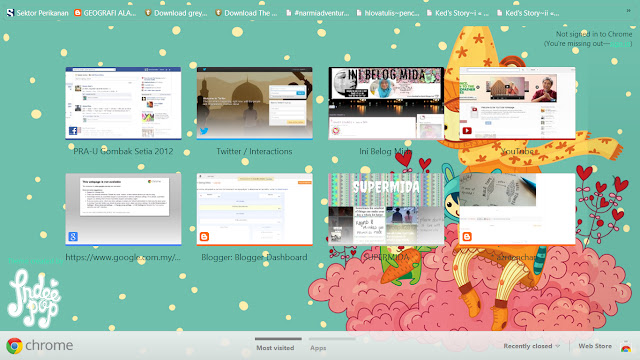Click the Facebook icon on PRA-U thumbnail
Screen dimensions: 640x360
tap(73, 131)
